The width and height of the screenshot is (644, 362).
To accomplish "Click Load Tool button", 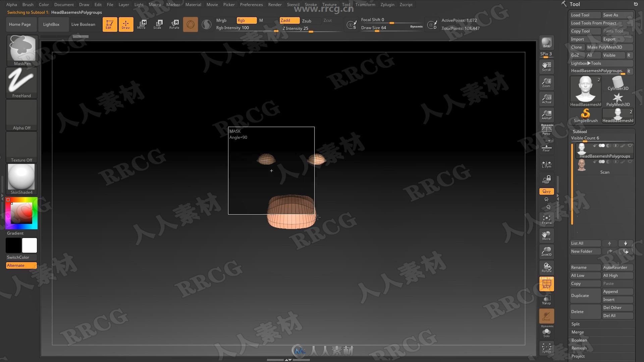I will [x=585, y=15].
